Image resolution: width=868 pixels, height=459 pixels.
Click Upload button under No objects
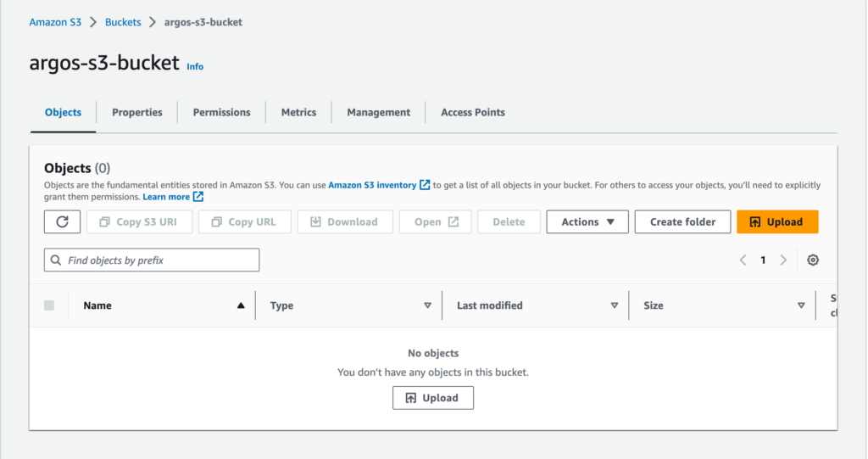point(432,398)
